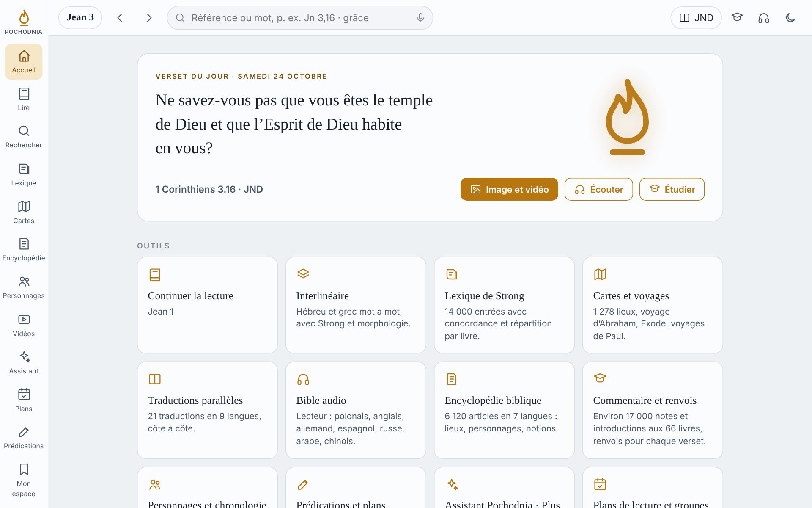Go to next chapter arrow
Image resolution: width=812 pixels, height=508 pixels.
click(x=149, y=18)
